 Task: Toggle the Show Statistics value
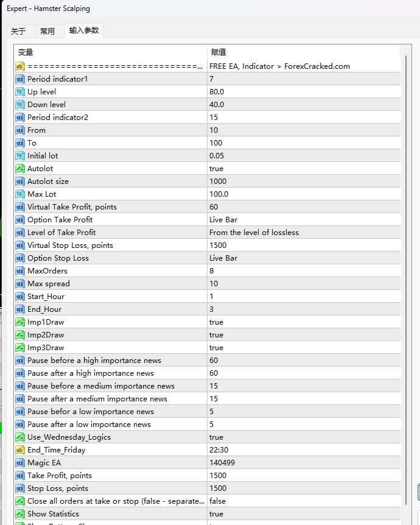click(x=216, y=514)
